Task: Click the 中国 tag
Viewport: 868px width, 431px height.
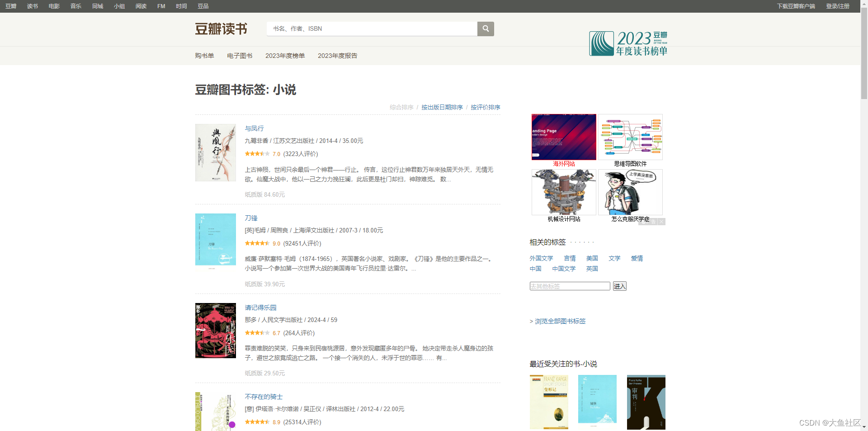Action: pyautogui.click(x=536, y=269)
